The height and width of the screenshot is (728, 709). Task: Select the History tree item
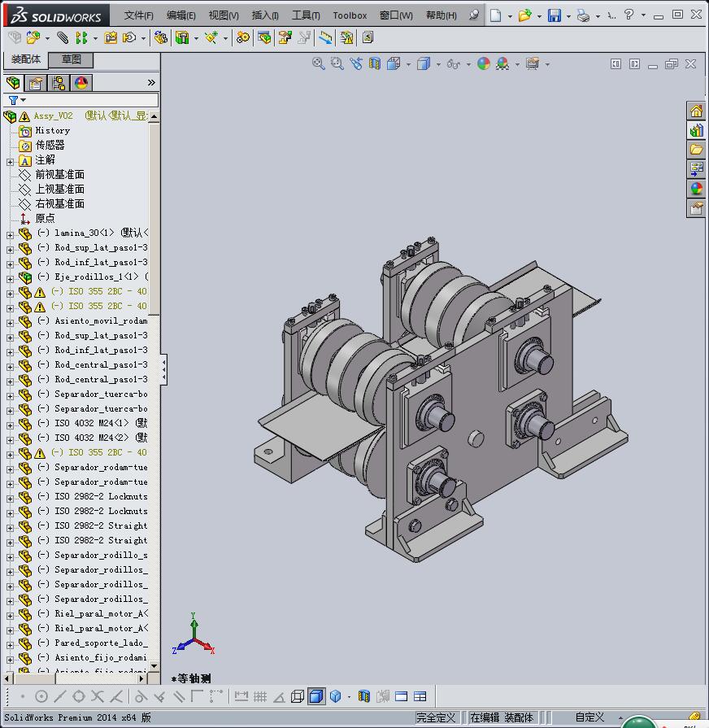coord(52,130)
